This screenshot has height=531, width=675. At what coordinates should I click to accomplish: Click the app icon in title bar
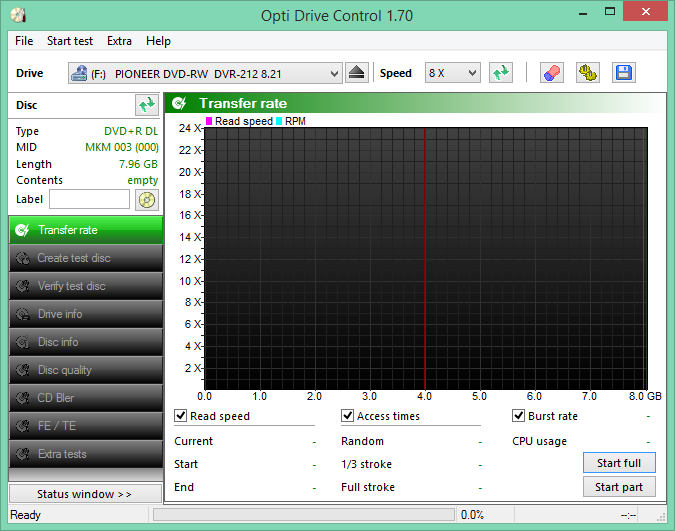pyautogui.click(x=19, y=15)
